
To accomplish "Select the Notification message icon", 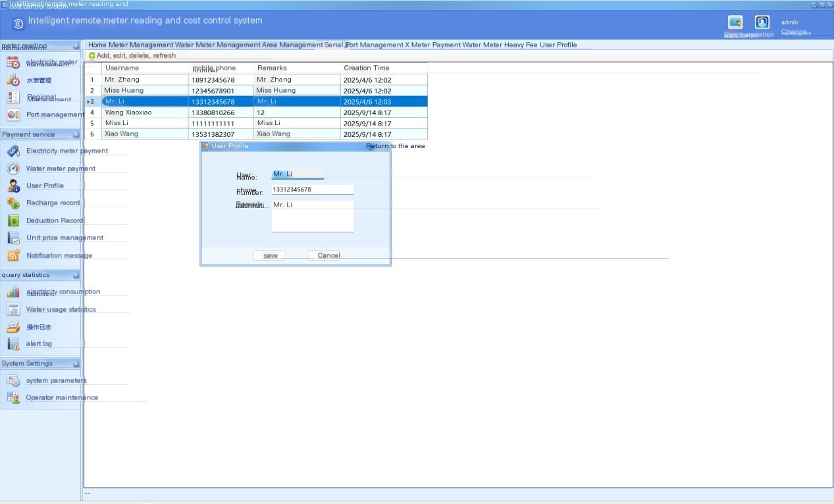I will tap(13, 255).
